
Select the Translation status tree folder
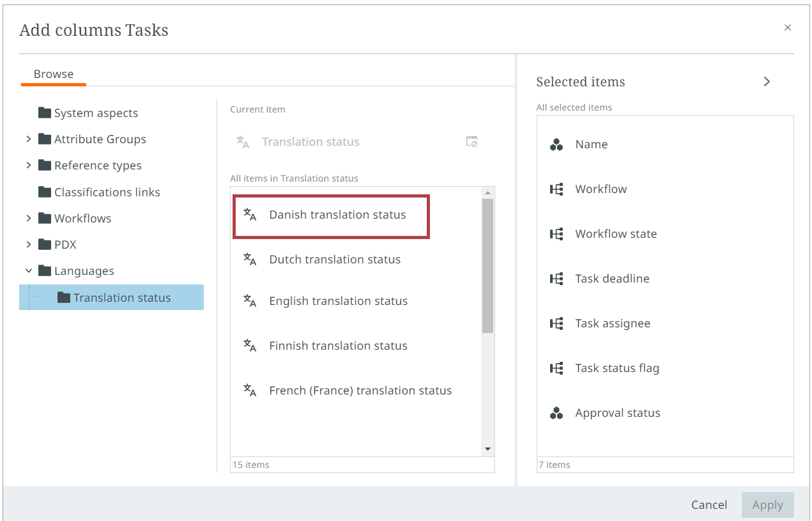pyautogui.click(x=121, y=298)
